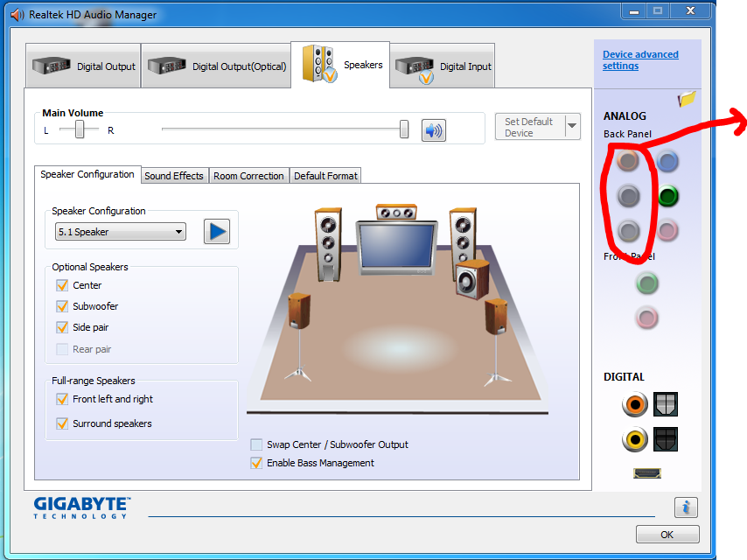Click the center speaker above the TV
747x560 pixels.
point(396,212)
